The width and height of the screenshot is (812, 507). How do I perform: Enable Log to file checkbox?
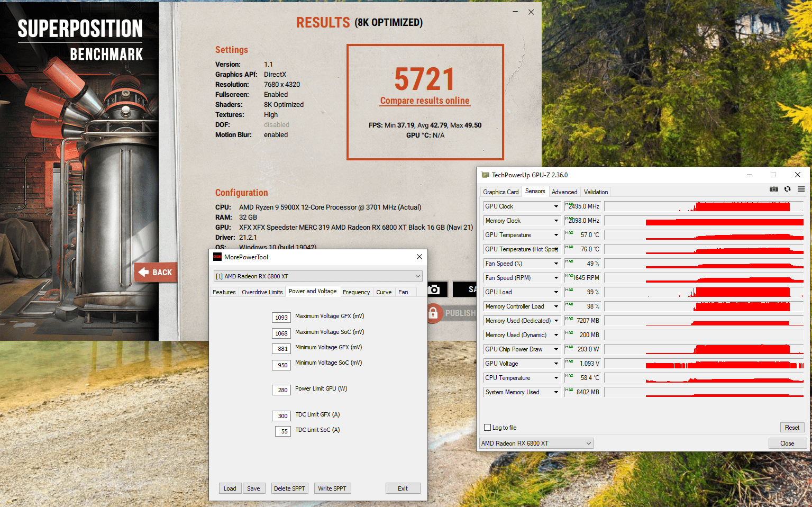click(488, 428)
